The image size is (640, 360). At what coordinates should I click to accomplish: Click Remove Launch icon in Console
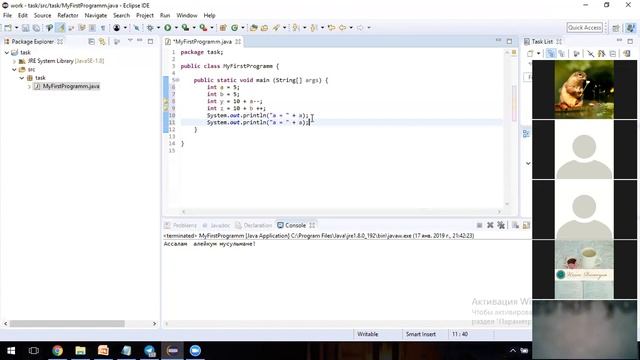pos(490,225)
